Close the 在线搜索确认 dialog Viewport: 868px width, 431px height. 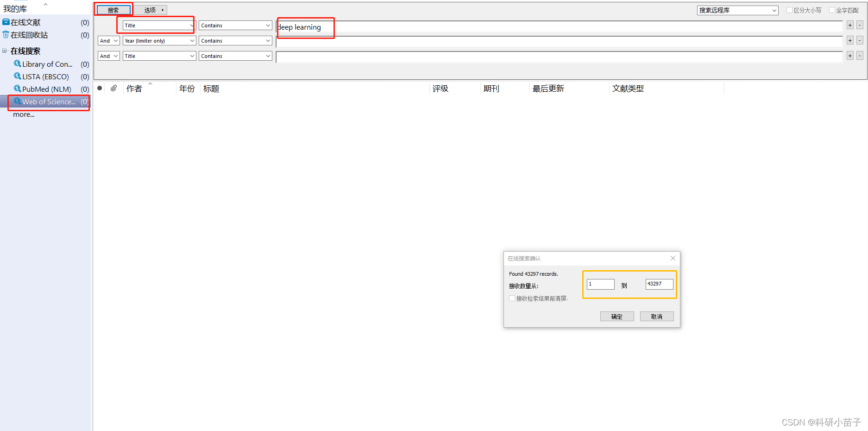point(673,258)
